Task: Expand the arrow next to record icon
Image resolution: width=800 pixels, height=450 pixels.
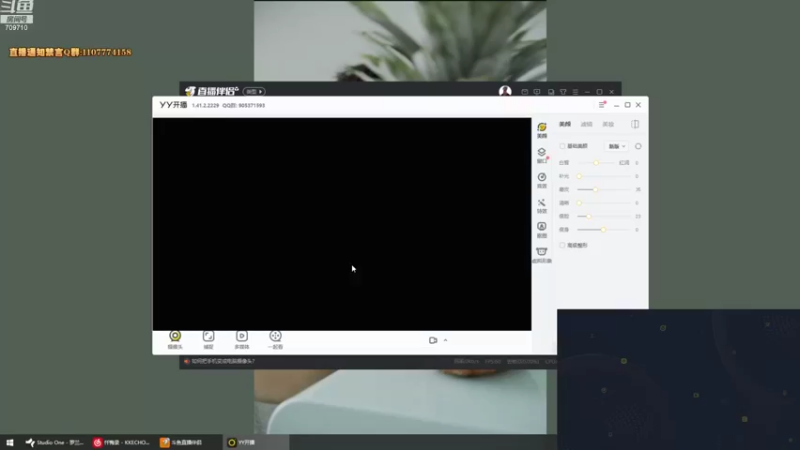Action: point(445,340)
